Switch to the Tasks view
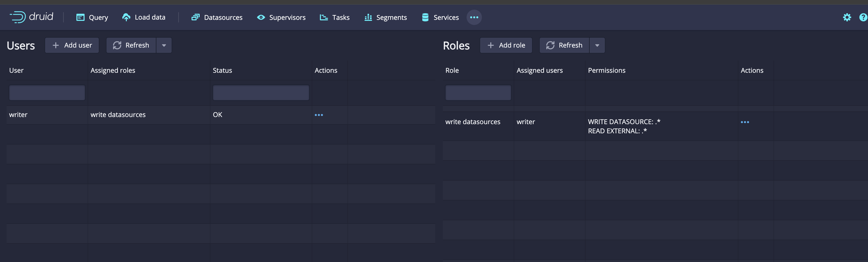The width and height of the screenshot is (868, 262). [x=334, y=18]
